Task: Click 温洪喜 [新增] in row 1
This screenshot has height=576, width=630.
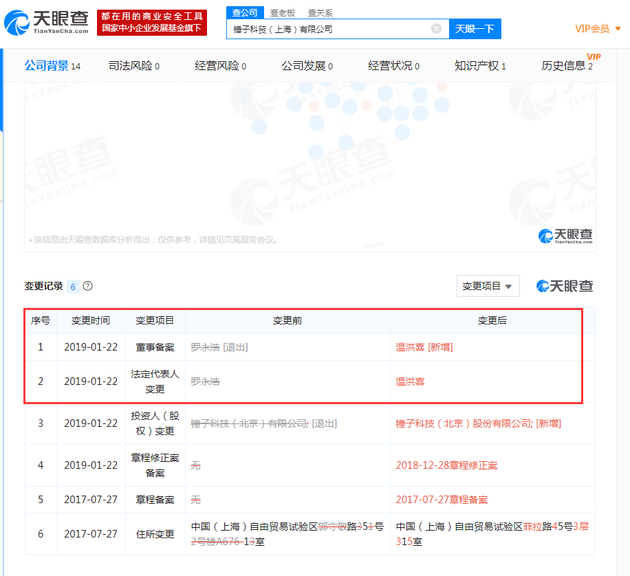Action: 424,347
